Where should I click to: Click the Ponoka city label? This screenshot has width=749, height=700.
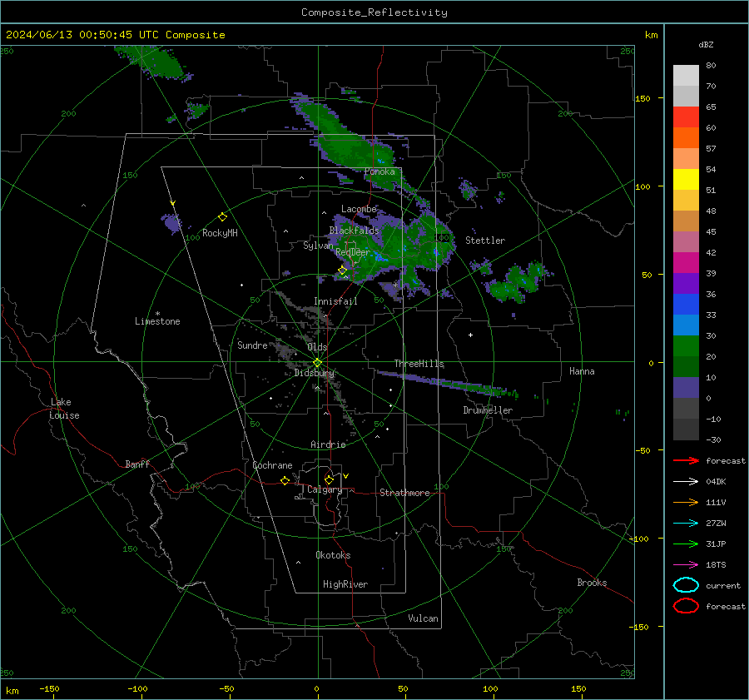point(379,172)
